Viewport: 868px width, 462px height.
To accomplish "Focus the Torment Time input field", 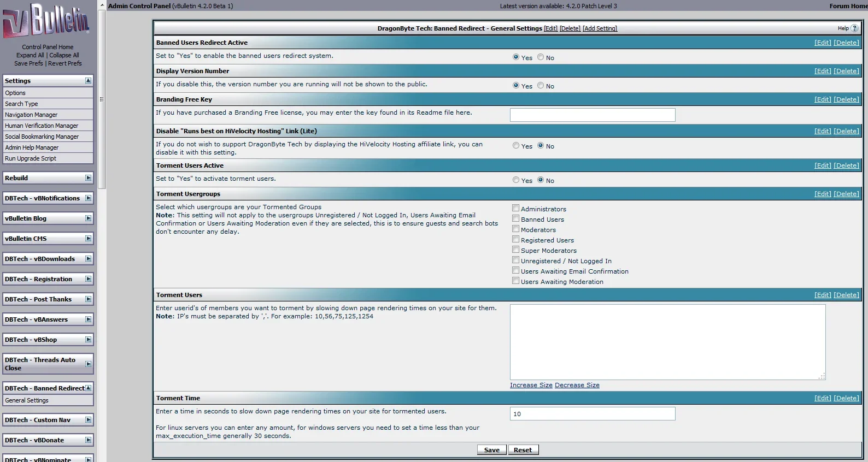I will click(x=593, y=414).
